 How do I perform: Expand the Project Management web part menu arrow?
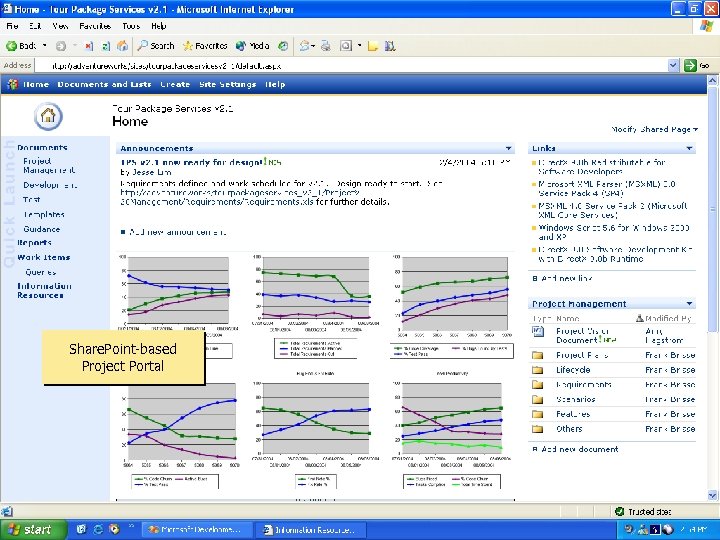tap(689, 304)
